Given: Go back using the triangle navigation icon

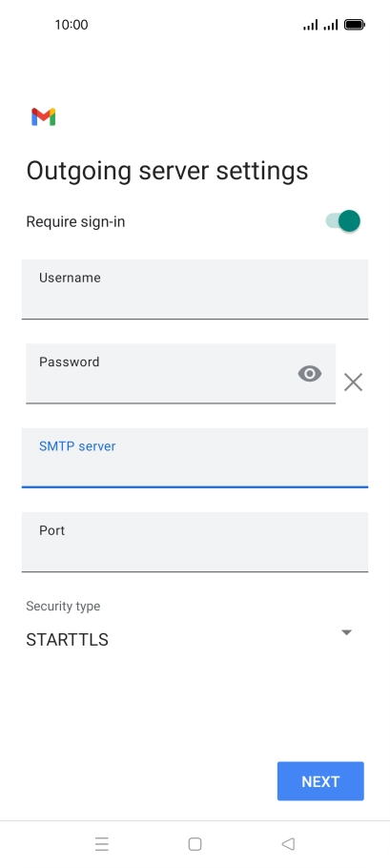Looking at the screenshot, I should (x=288, y=843).
